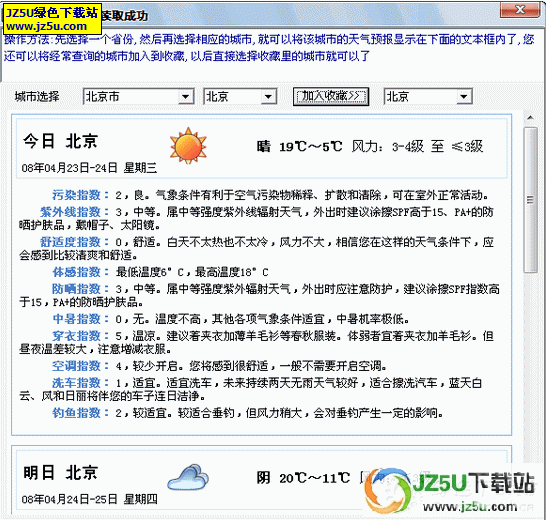Click the 操作方法 instruction text
Image resolution: width=546 pixels, height=520 pixels.
point(269,47)
